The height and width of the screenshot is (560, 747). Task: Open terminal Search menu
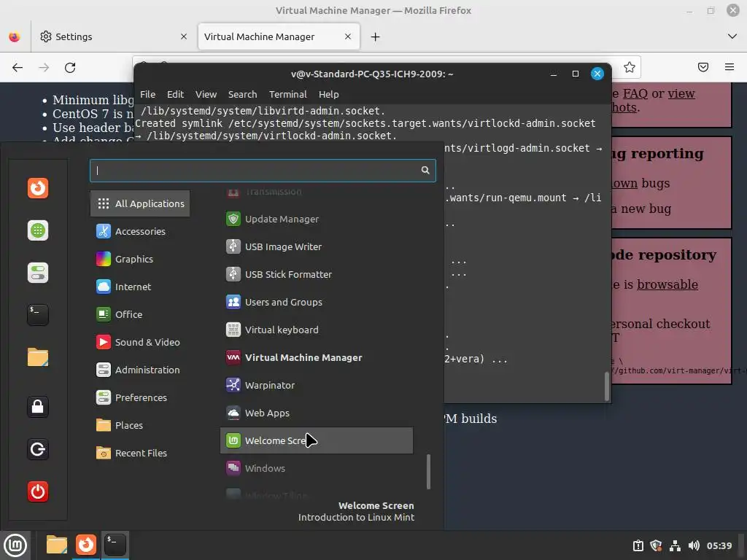tap(242, 94)
